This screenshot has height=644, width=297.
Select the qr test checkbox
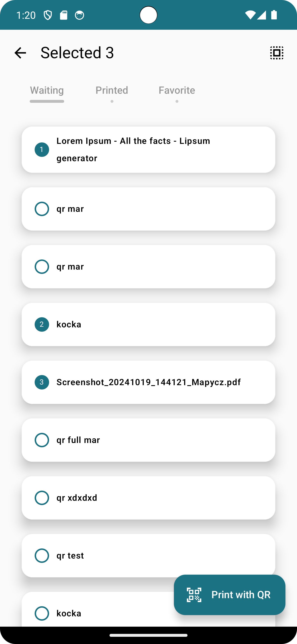pyautogui.click(x=42, y=555)
